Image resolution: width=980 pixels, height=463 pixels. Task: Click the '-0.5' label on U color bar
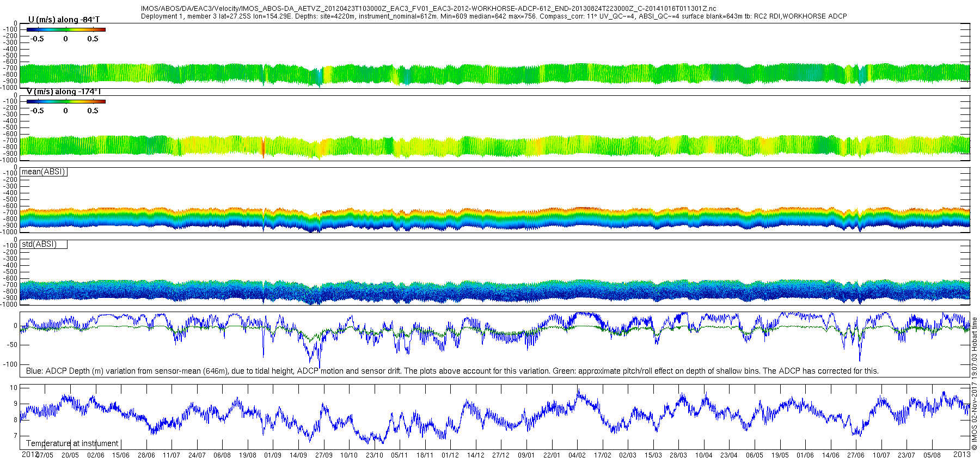tap(37, 39)
